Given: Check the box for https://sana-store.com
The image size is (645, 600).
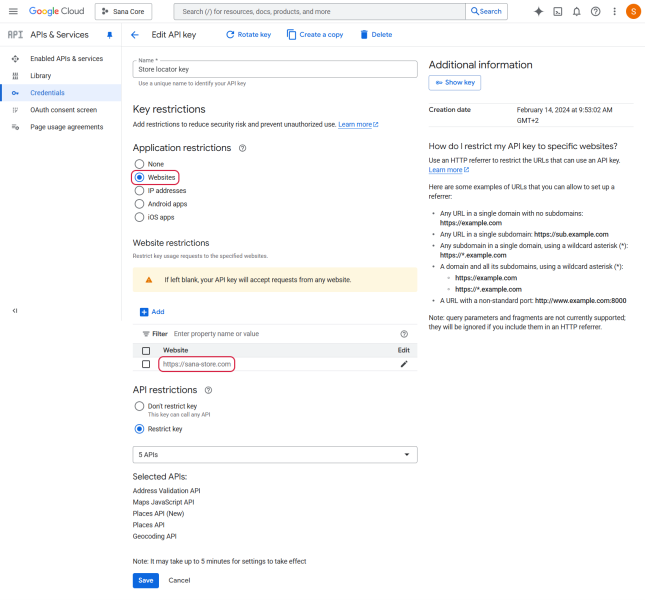Looking at the screenshot, I should click(146, 364).
